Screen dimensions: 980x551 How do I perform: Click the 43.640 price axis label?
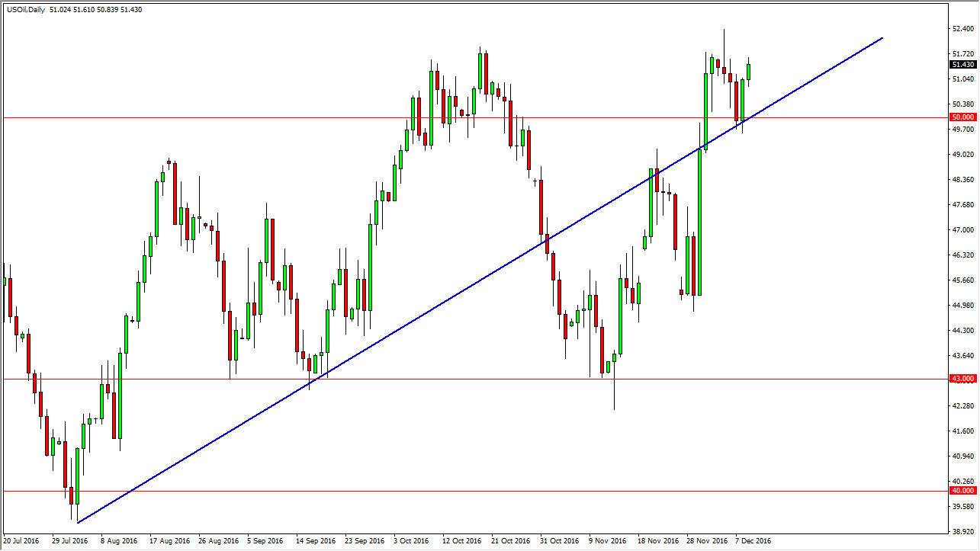[x=963, y=356]
